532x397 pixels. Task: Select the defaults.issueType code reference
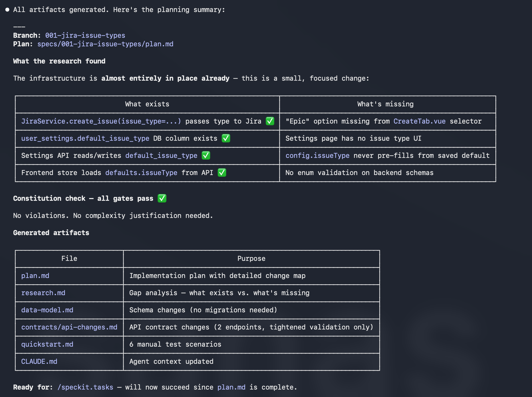pos(141,173)
